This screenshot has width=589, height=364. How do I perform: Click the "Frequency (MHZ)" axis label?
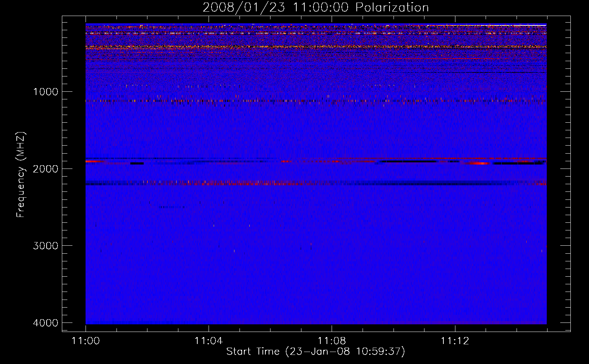coord(21,175)
